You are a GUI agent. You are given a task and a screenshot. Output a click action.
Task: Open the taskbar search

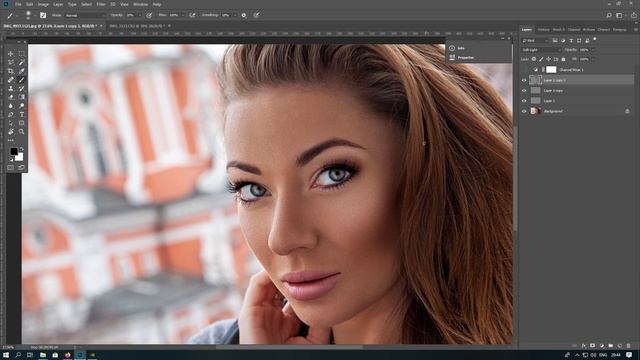point(18,355)
